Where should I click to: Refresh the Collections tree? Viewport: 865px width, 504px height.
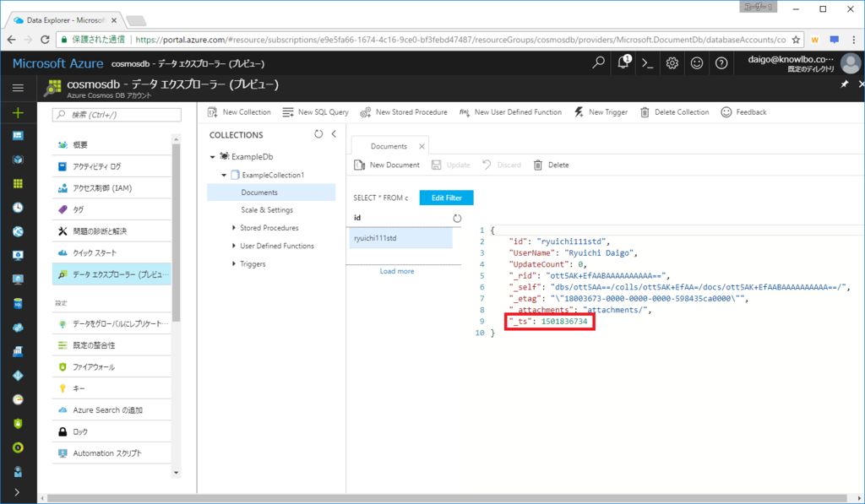(318, 134)
